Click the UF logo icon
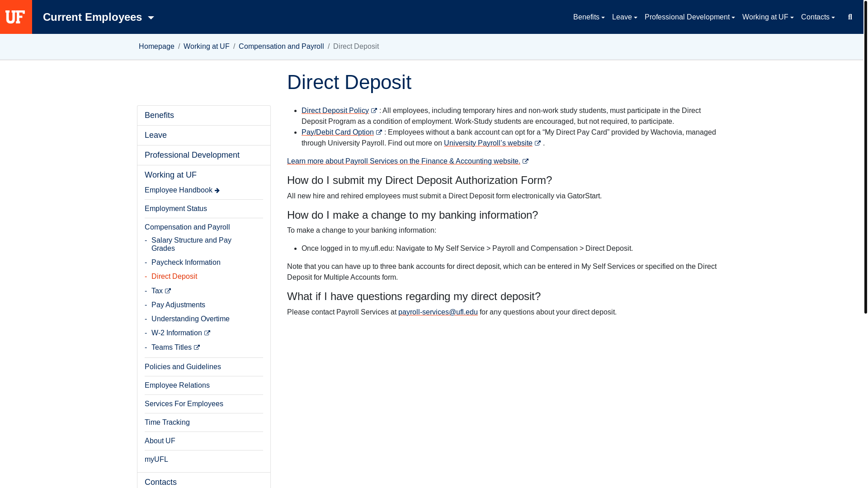The image size is (868, 488). (x=15, y=17)
